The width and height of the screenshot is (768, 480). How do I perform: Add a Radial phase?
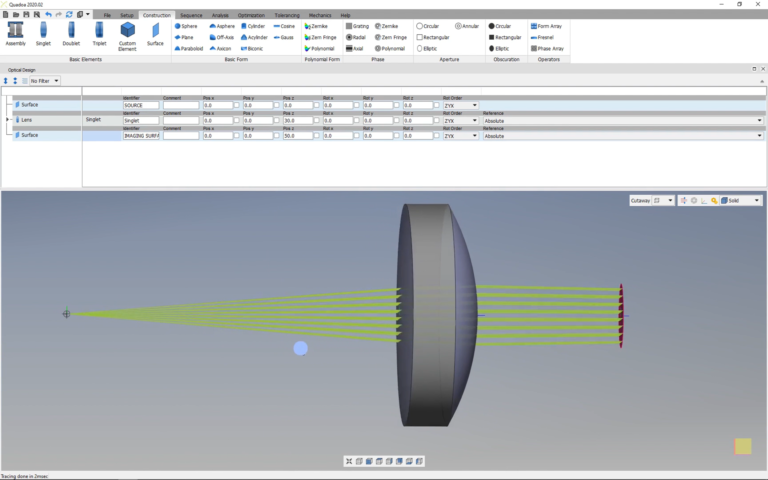(x=356, y=37)
